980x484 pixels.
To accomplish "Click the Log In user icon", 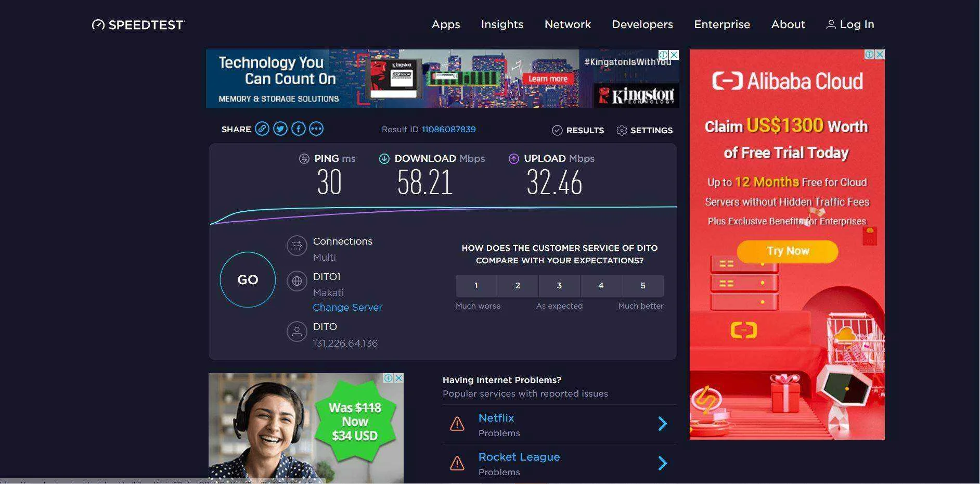I will 831,24.
